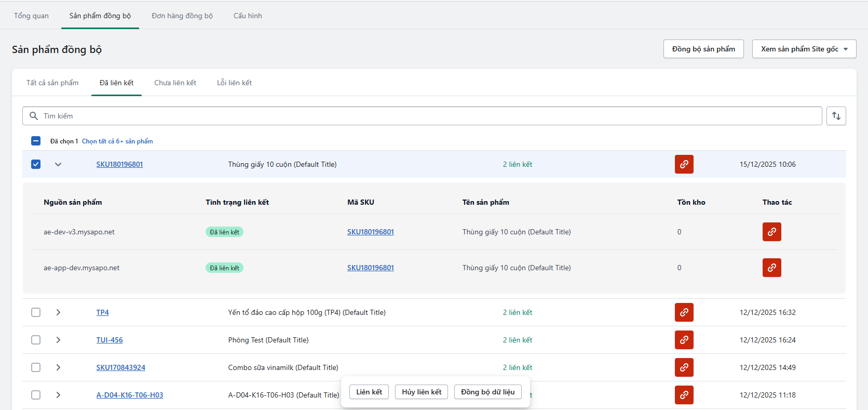868x410 pixels.
Task: Click the link icon for SKU180196801 main row
Action: (x=684, y=164)
